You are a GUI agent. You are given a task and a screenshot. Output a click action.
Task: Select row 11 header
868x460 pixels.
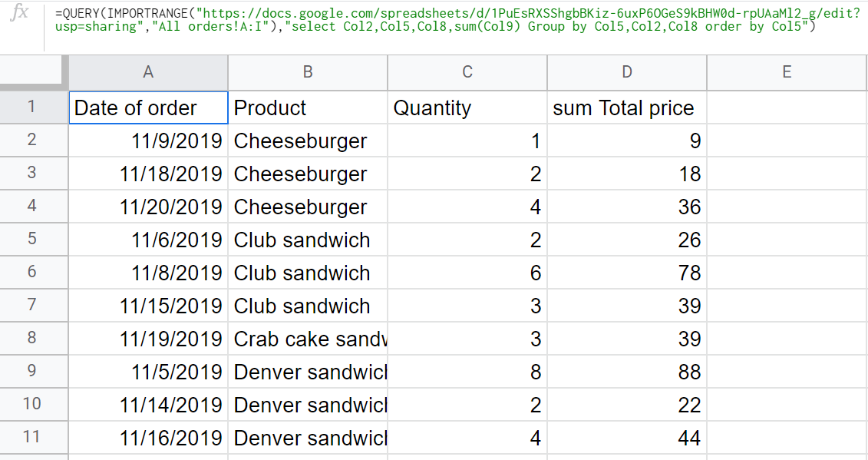click(x=33, y=437)
